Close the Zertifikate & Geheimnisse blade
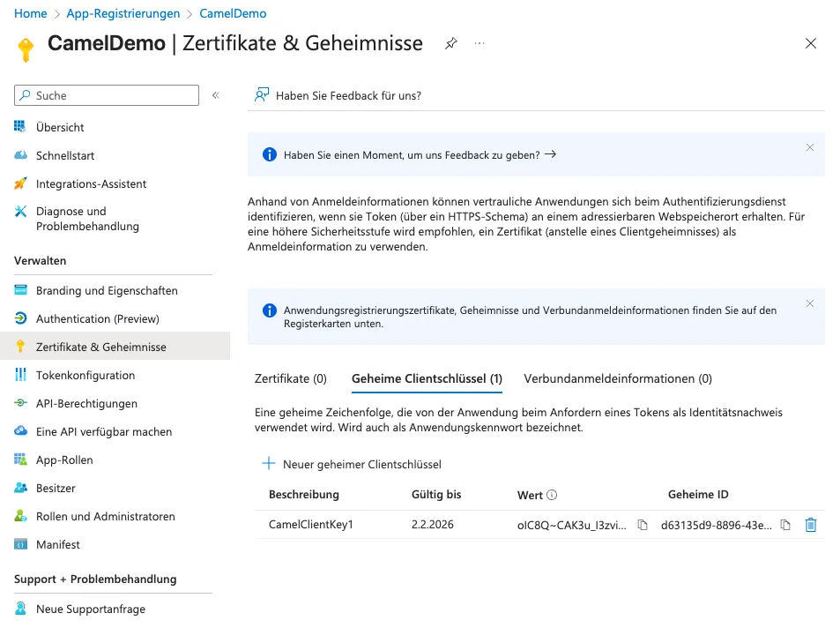Screen dimensions: 840x628 (811, 43)
